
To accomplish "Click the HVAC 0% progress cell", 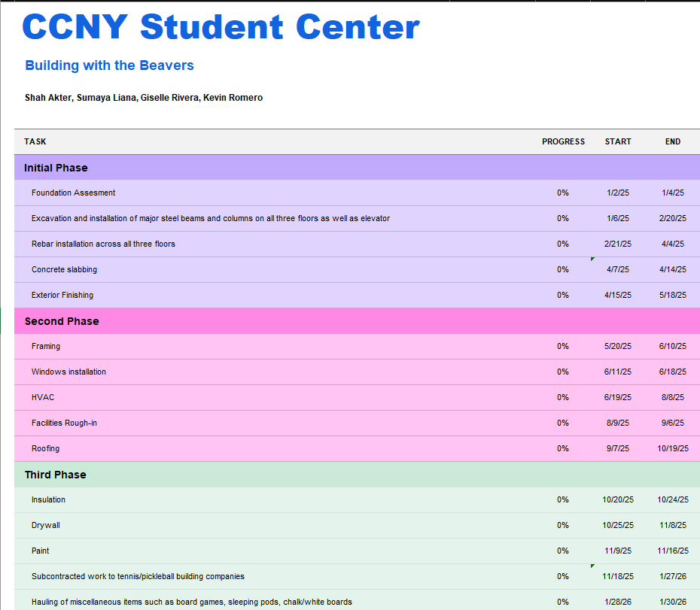I will pos(563,397).
